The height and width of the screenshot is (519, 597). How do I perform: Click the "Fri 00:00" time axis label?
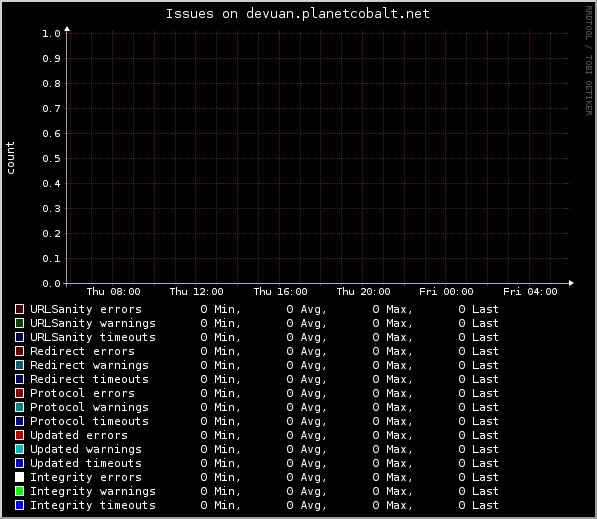coord(446,292)
